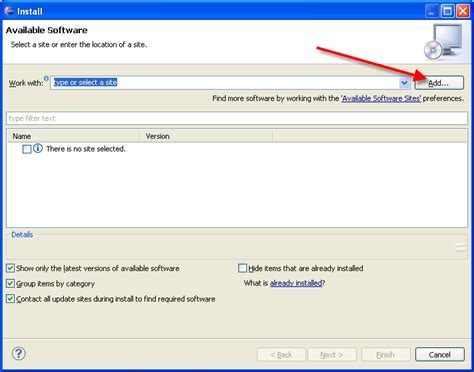
Task: Maximize the Install dialog window
Action: (x=447, y=11)
